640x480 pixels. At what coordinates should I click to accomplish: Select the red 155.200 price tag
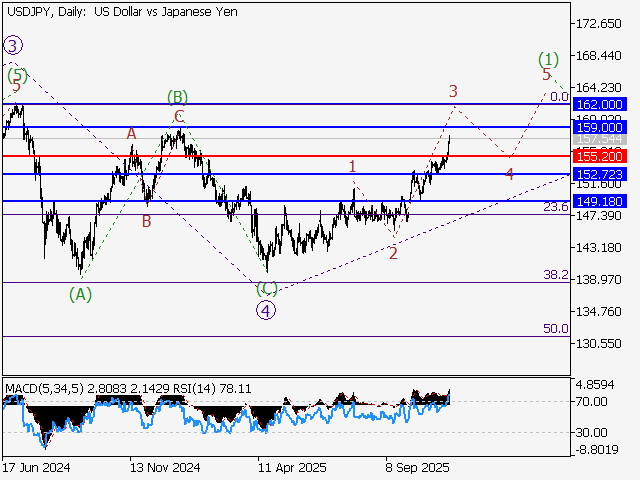(x=599, y=157)
